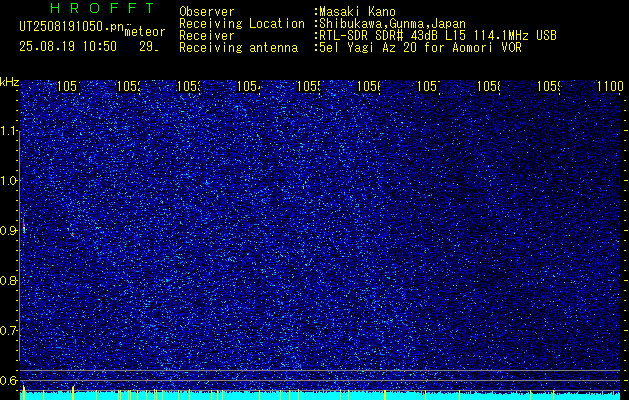
Task: Click the meteor count value 29
Action: pos(148,47)
